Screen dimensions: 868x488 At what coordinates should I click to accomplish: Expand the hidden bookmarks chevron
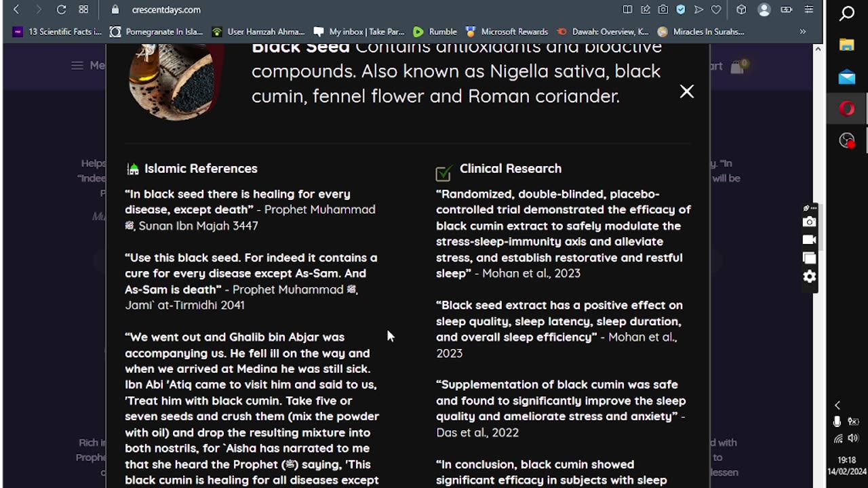(x=803, y=32)
